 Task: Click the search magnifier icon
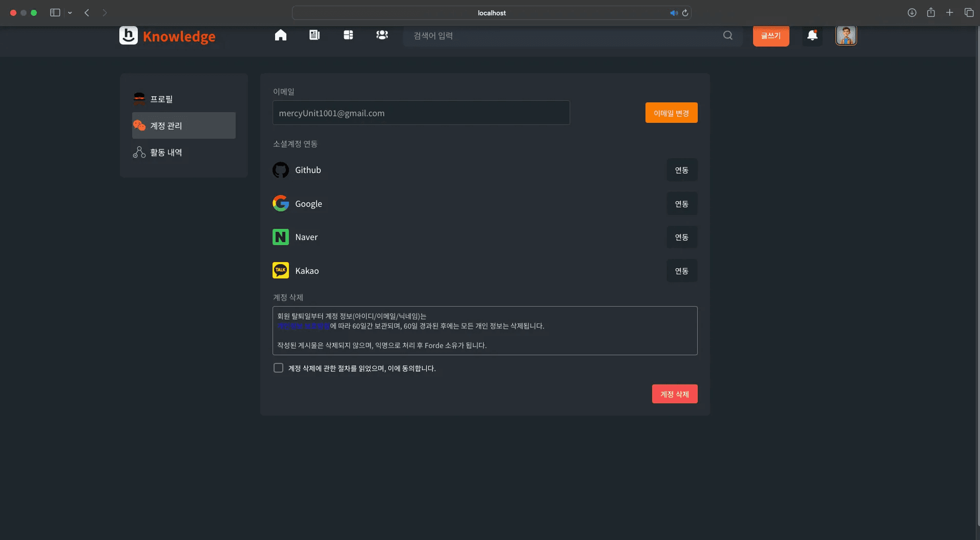pyautogui.click(x=727, y=35)
